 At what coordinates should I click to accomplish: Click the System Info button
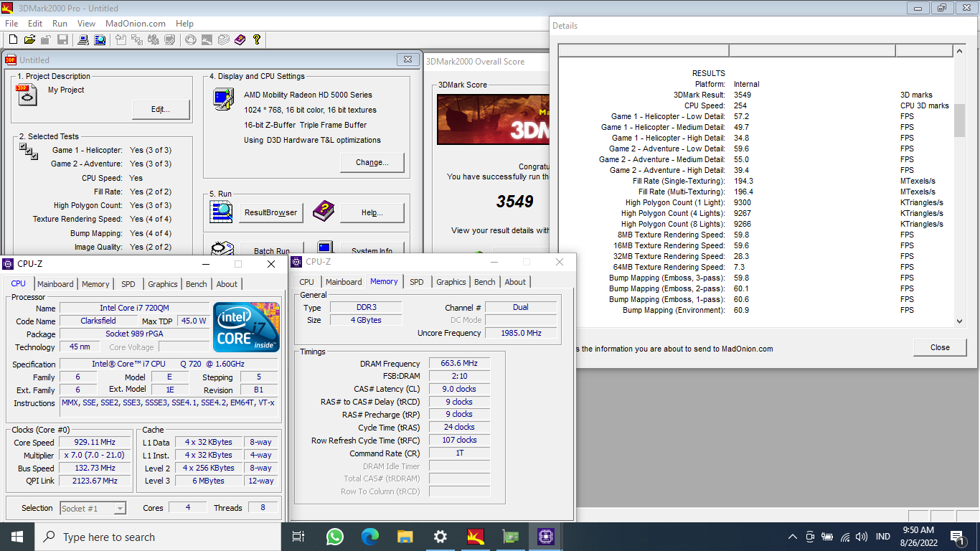(x=372, y=250)
